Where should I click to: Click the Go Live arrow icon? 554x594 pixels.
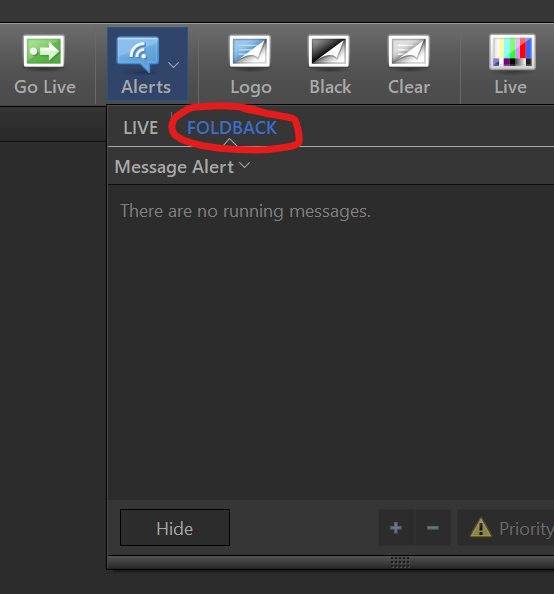click(44, 51)
